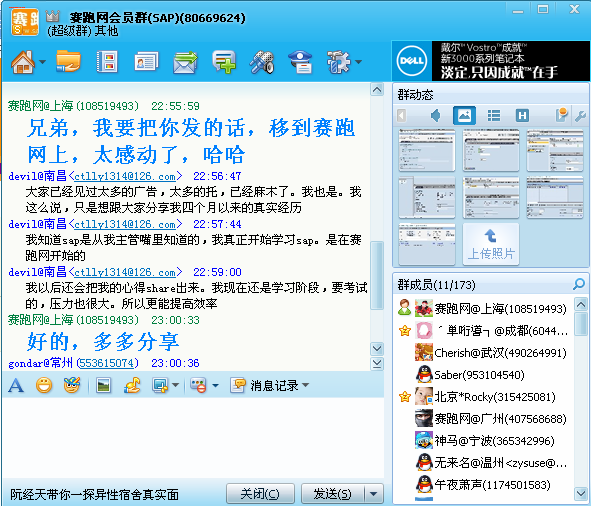Select member 无来名@温州

pos(485,463)
